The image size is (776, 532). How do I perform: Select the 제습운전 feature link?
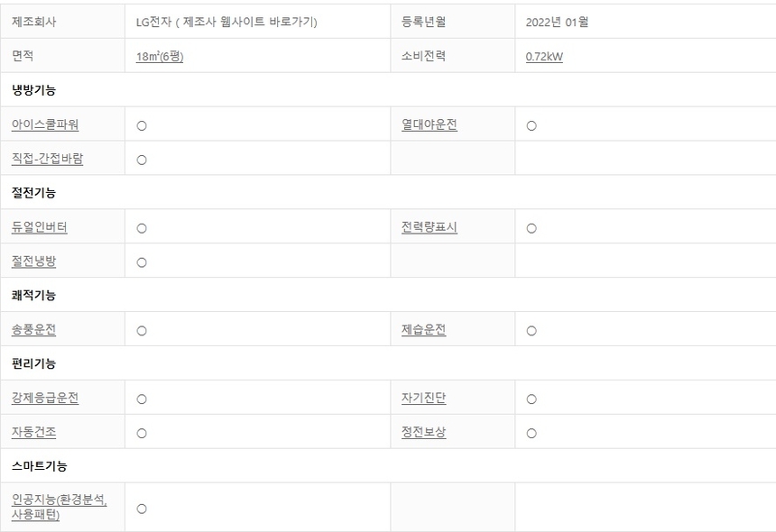tap(424, 330)
